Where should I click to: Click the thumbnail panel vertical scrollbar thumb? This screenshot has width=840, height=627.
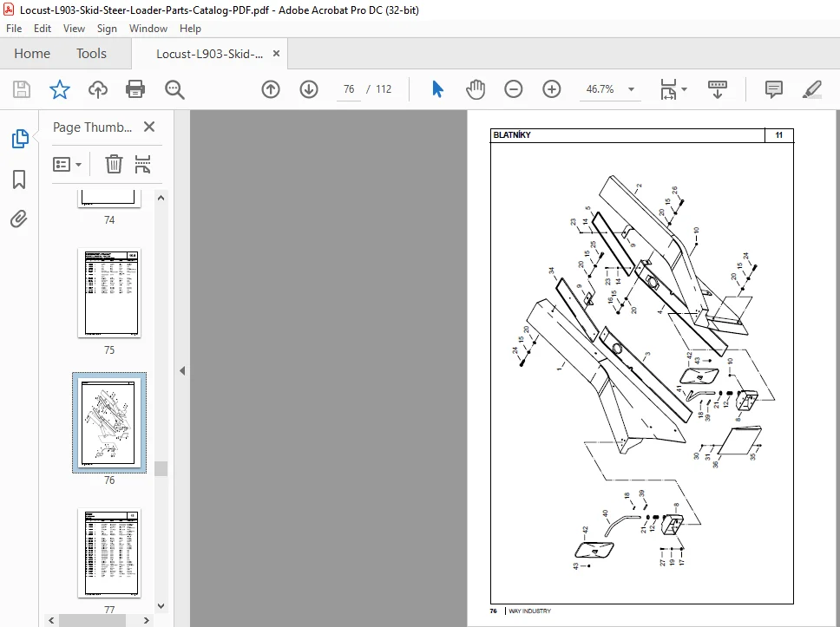(161, 468)
